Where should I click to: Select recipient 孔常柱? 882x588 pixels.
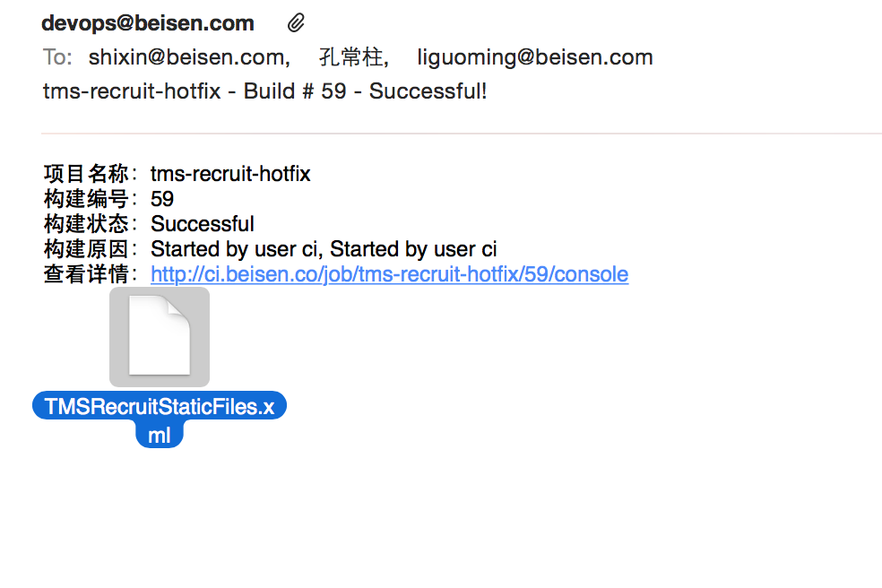(353, 57)
